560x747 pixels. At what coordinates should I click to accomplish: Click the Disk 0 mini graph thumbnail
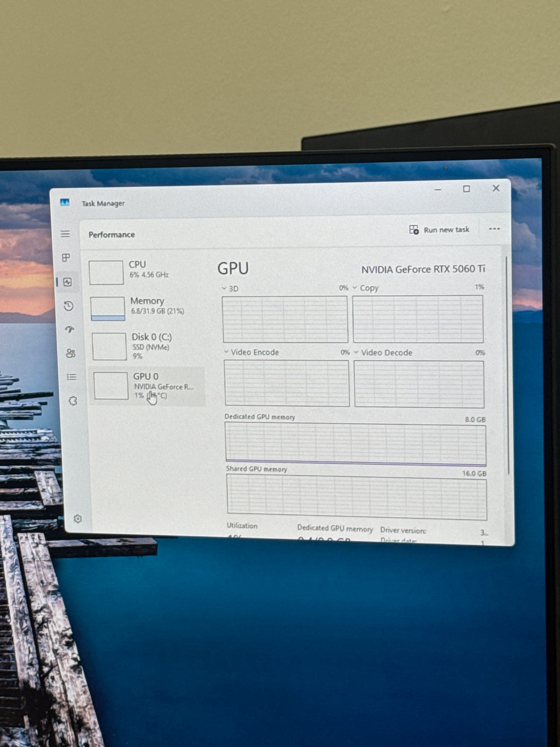[x=109, y=346]
